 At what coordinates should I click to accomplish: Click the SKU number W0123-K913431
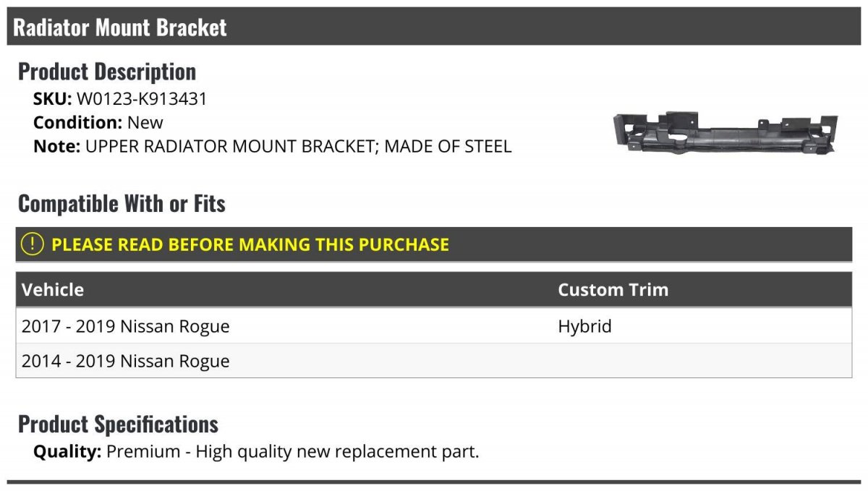(x=142, y=99)
